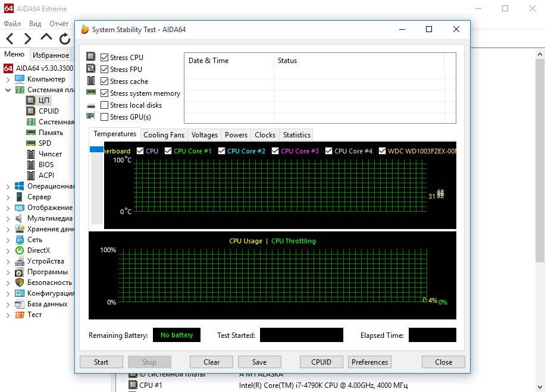
Task: Click the Мультимедиа speaker icon
Action: click(19, 218)
